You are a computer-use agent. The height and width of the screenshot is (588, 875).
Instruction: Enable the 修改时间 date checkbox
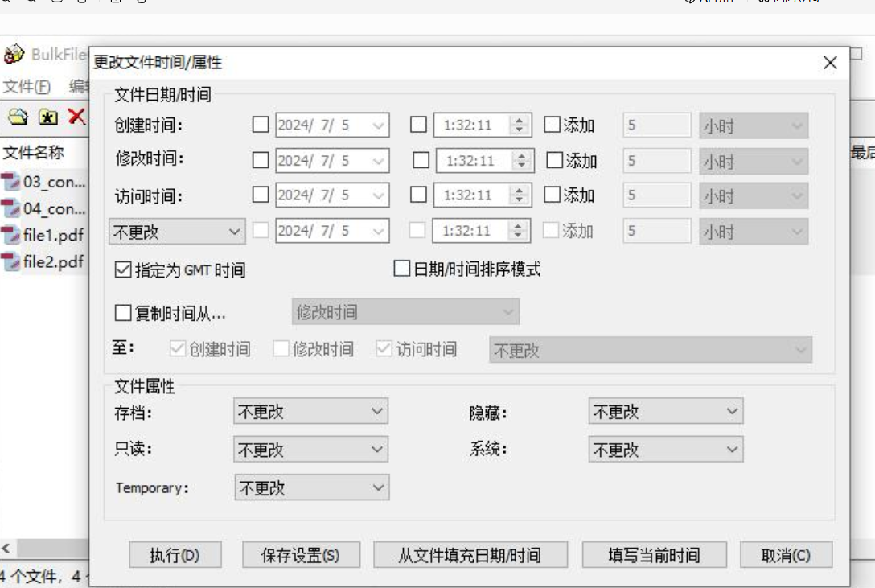tap(261, 160)
